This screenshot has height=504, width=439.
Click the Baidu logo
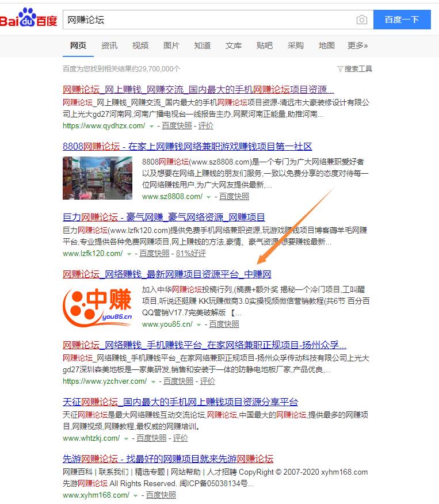(28, 18)
